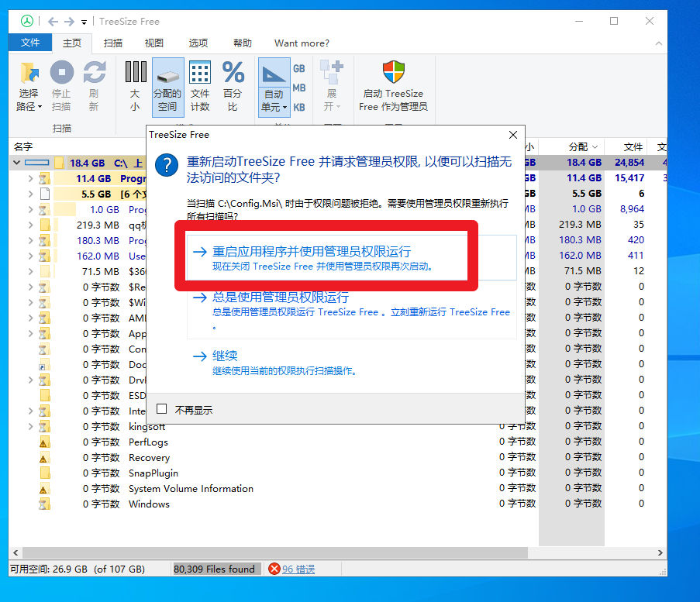Viewport: 700px width, 602px height.
Task: Choose Continue (继续) with current permissions
Action: [x=351, y=363]
